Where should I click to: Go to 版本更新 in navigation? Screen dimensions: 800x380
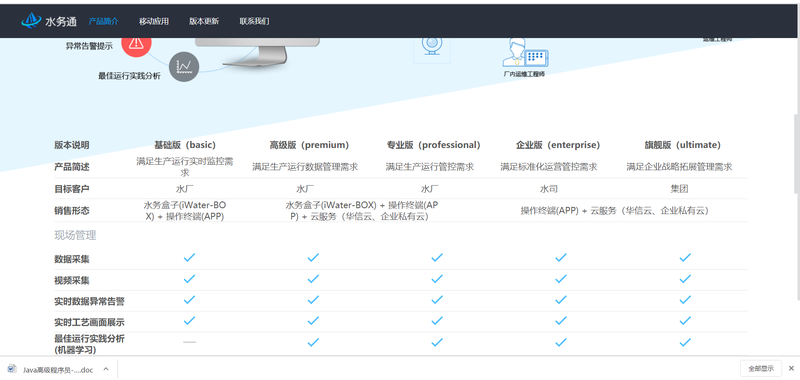click(204, 21)
